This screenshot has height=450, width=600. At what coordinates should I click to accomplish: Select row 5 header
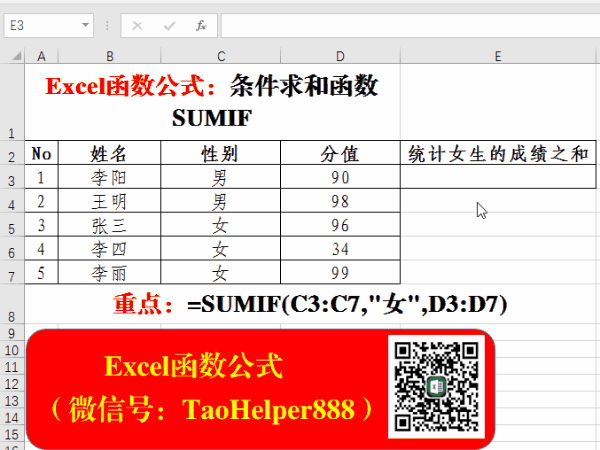[12, 225]
